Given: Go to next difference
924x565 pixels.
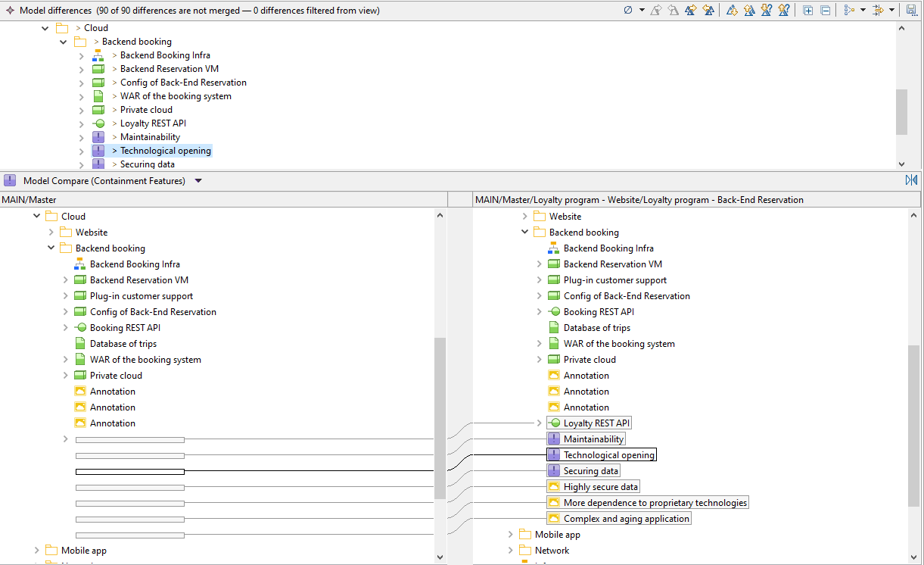Looking at the screenshot, I should [732, 11].
